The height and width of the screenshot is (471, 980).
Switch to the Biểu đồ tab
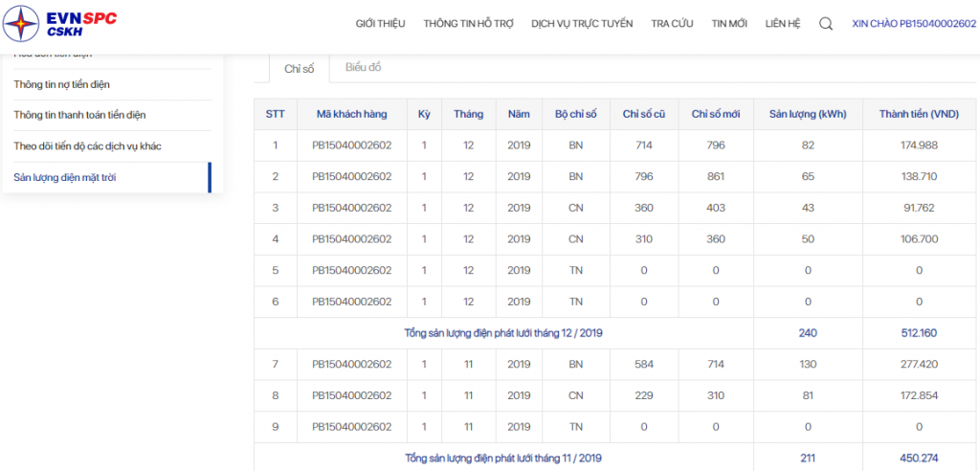(364, 67)
